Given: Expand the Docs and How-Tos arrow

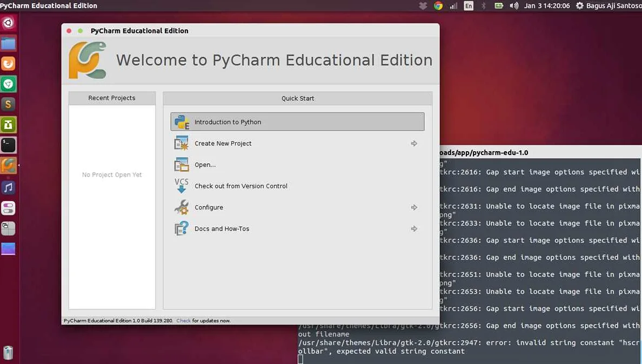Looking at the screenshot, I should (x=414, y=228).
